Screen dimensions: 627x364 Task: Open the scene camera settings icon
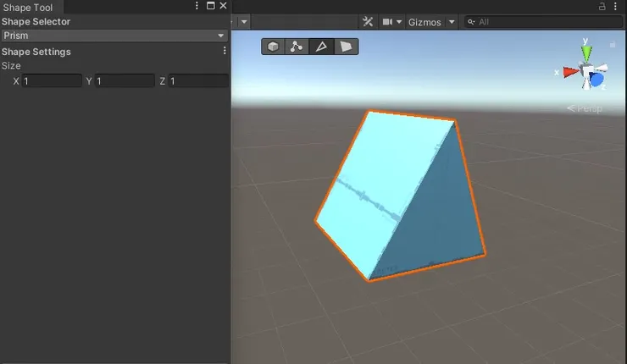pos(387,21)
